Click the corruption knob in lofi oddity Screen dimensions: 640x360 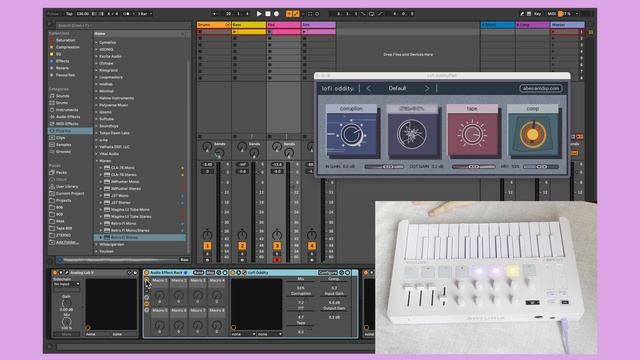(x=352, y=134)
